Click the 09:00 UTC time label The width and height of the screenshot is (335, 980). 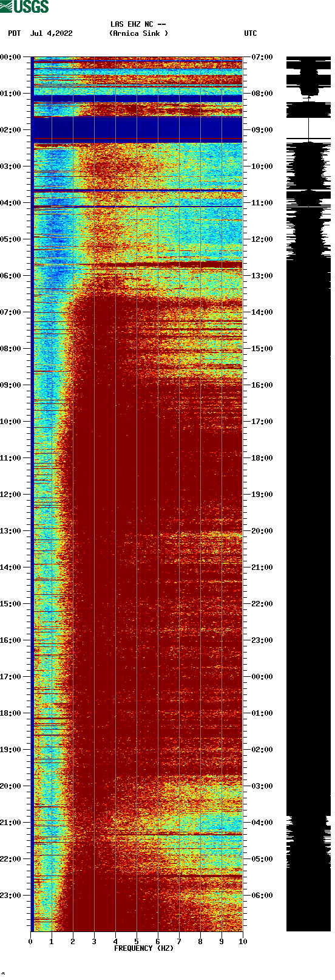click(x=262, y=130)
